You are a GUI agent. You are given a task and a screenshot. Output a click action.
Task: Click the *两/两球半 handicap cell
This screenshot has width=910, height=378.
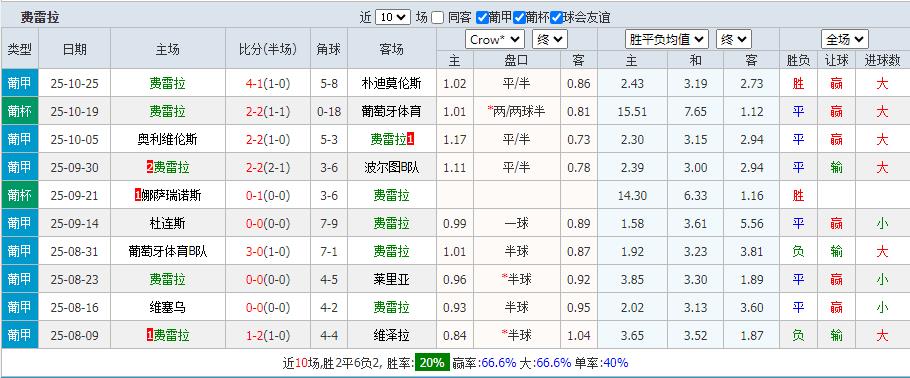[517, 111]
